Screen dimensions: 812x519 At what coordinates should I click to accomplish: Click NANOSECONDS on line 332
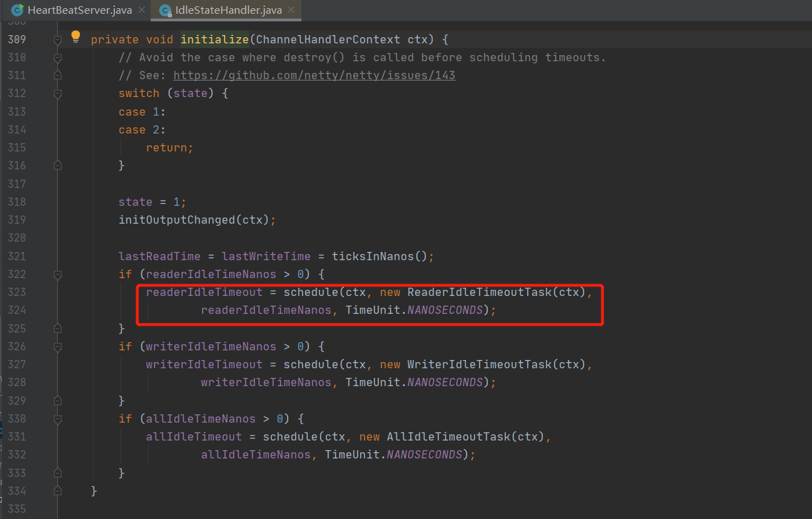[424, 454]
